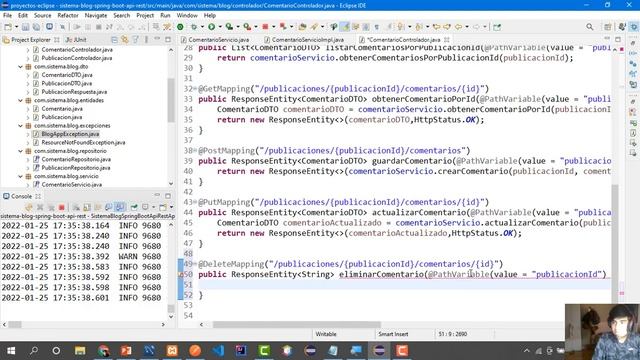Collapse method at line 43 PutMapping
The width and height of the screenshot is (640, 360).
pos(196,202)
